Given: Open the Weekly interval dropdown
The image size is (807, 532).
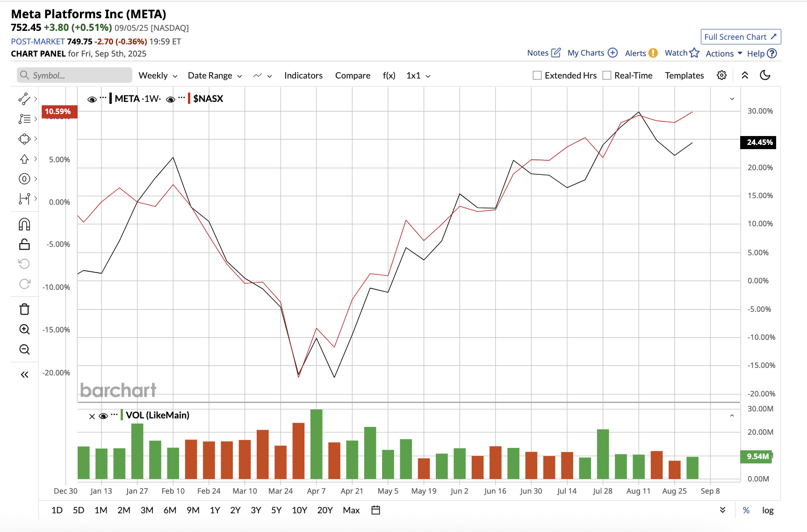Looking at the screenshot, I should [158, 75].
